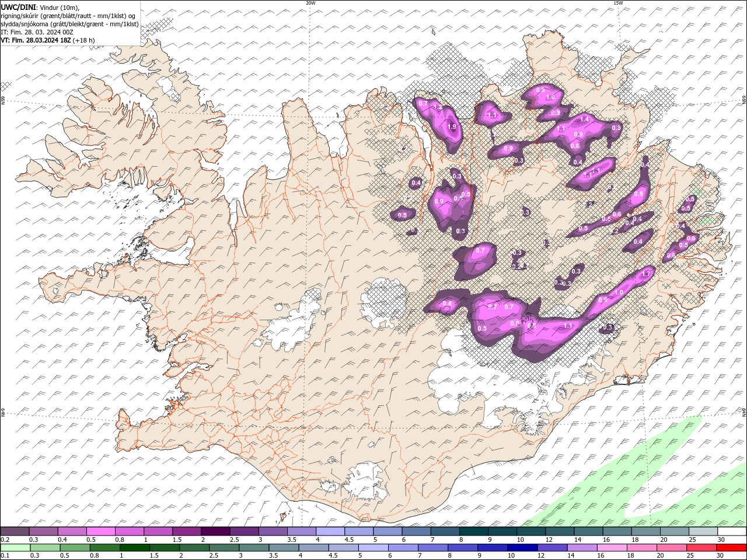The height and width of the screenshot is (560, 747).
Task: Click the 3.5 grey-blue swatch in the lower rain scale
Action: (283, 548)
